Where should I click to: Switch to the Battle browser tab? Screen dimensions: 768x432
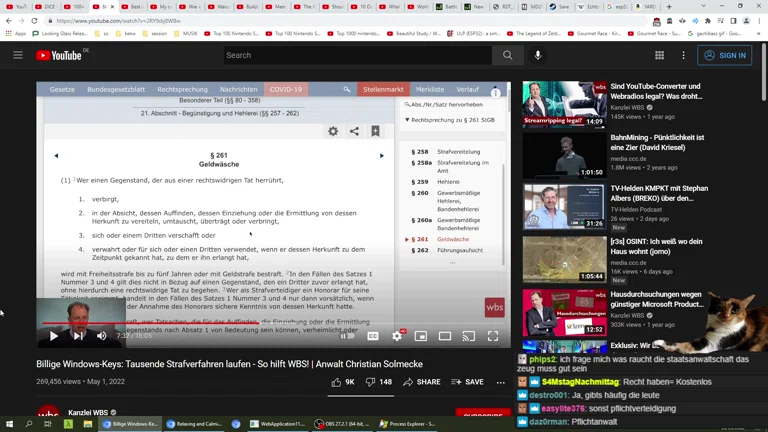447,6
